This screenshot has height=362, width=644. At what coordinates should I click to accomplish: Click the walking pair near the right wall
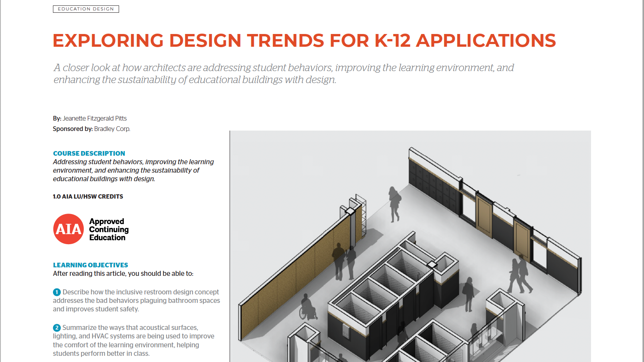pyautogui.click(x=520, y=275)
